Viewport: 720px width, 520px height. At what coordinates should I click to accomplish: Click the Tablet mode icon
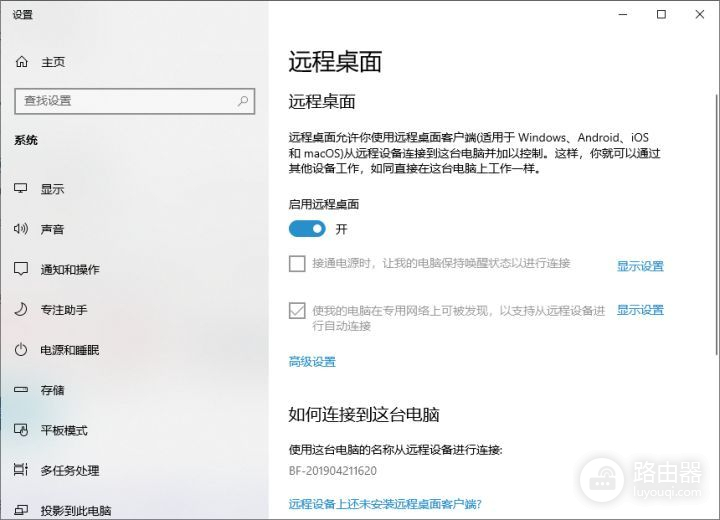pos(21,430)
